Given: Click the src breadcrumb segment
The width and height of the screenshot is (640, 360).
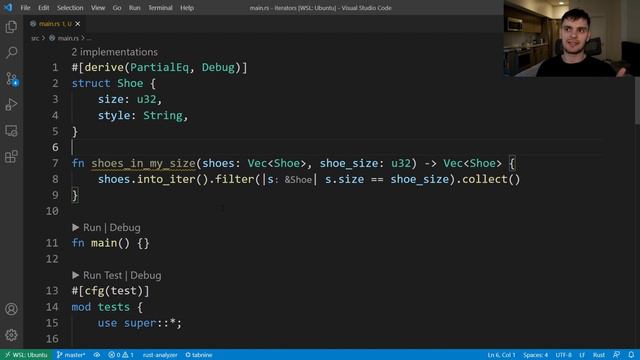Looking at the screenshot, I should 35,38.
